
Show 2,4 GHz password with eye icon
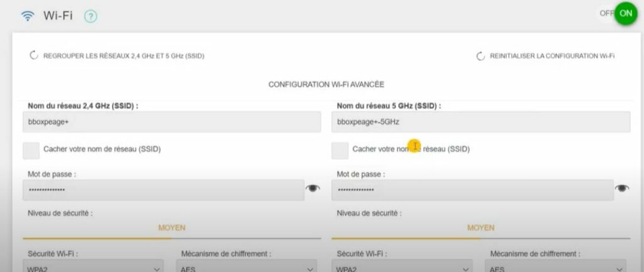tap(313, 188)
